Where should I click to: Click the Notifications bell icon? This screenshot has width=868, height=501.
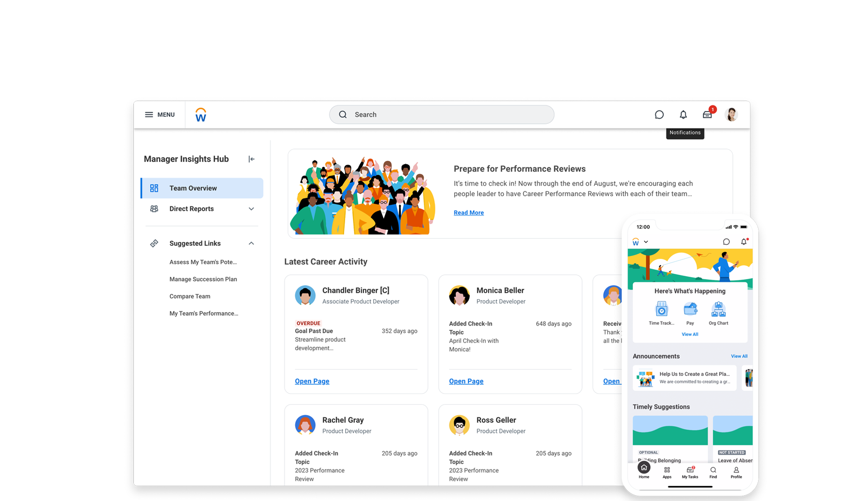pyautogui.click(x=683, y=115)
